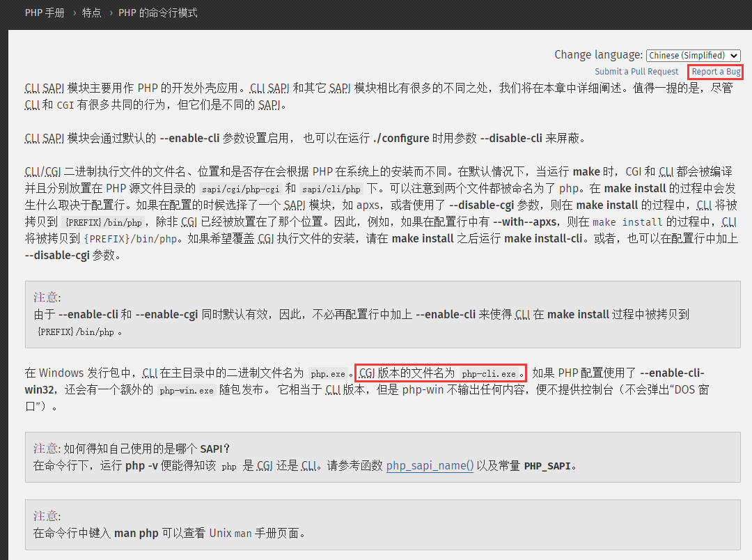
Task: Click the chevron separator after 特点
Action: click(110, 13)
